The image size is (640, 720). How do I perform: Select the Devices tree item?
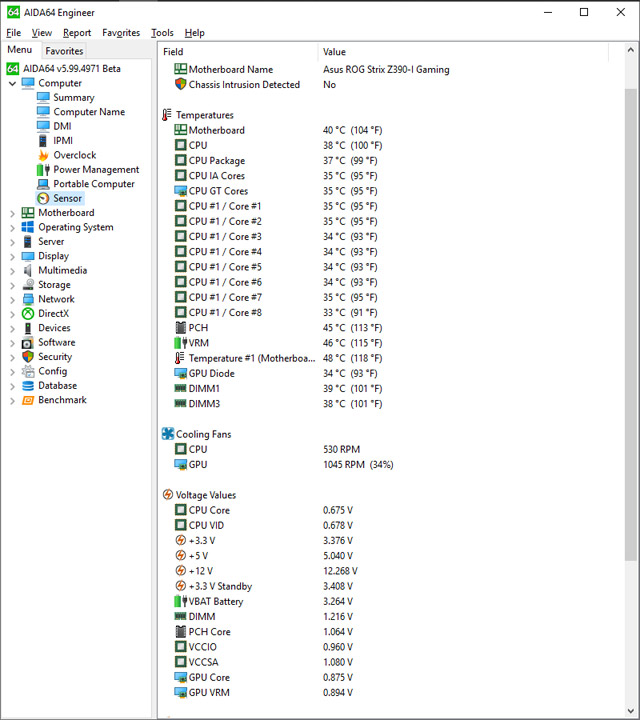click(54, 328)
